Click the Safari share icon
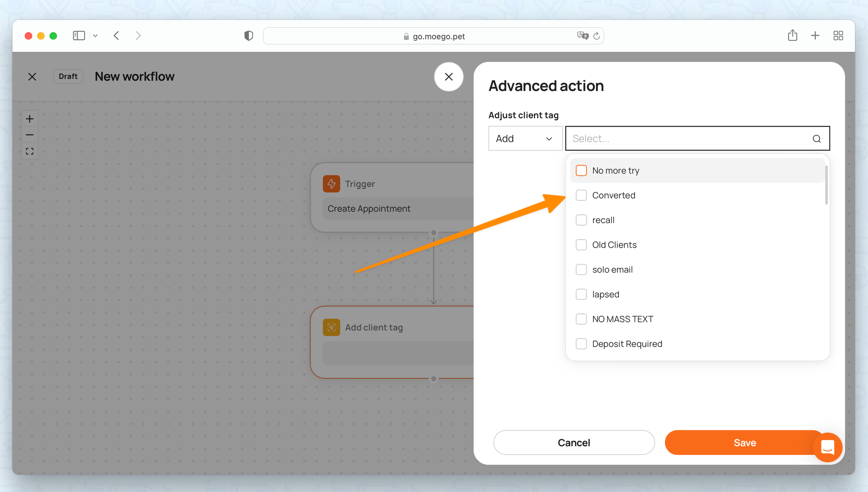This screenshot has width=868, height=492. click(x=792, y=36)
